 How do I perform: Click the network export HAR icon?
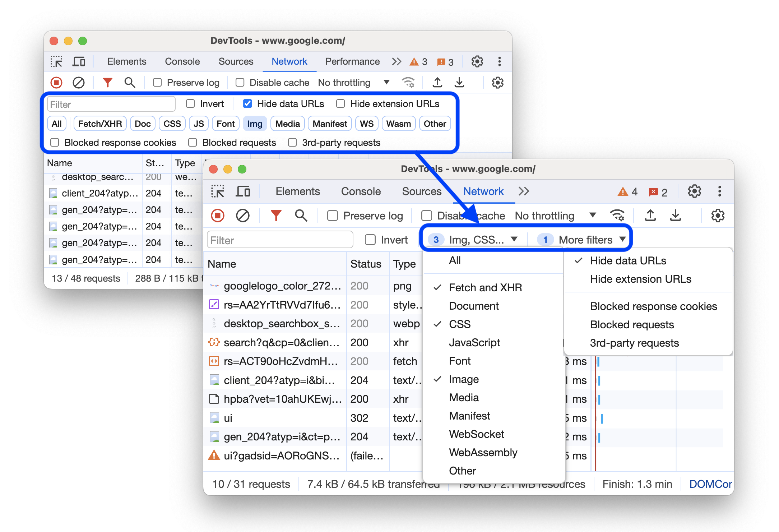459,83
